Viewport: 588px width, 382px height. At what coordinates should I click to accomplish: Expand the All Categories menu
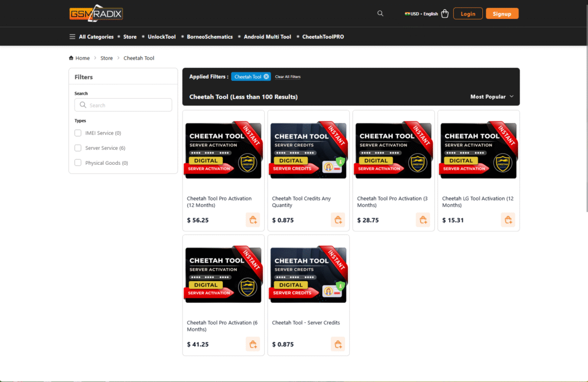[91, 37]
